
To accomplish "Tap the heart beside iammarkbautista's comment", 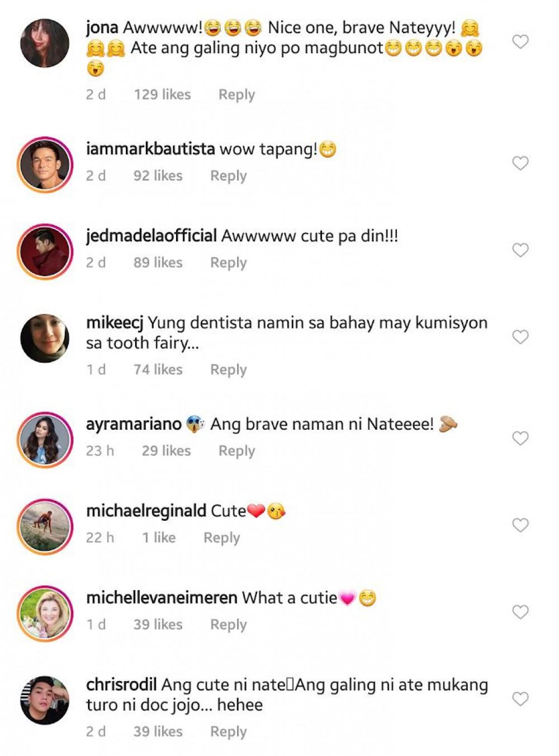I will pos(520,163).
